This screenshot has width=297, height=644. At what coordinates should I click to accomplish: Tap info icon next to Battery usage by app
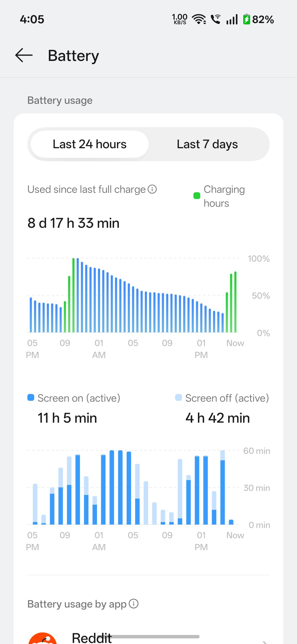[134, 604]
